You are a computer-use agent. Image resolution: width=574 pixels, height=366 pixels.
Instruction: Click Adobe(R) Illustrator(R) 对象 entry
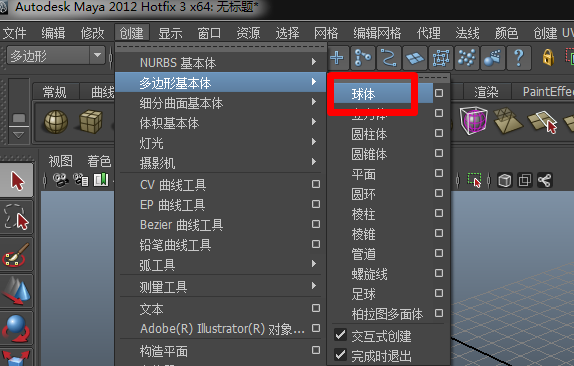point(222,329)
